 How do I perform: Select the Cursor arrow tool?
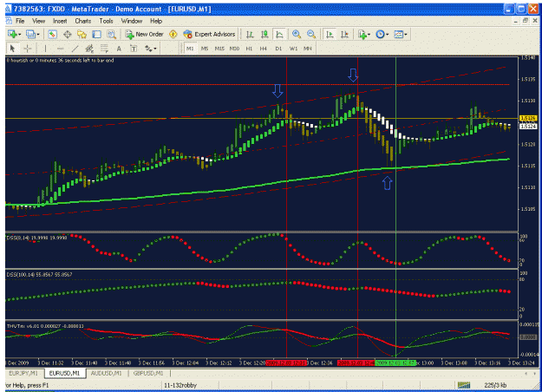(13, 49)
